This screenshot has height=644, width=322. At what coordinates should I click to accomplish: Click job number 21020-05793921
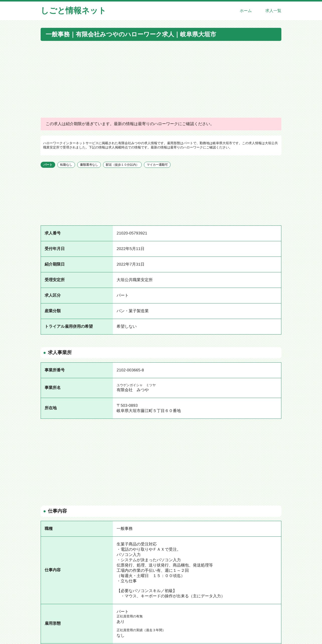coord(132,233)
